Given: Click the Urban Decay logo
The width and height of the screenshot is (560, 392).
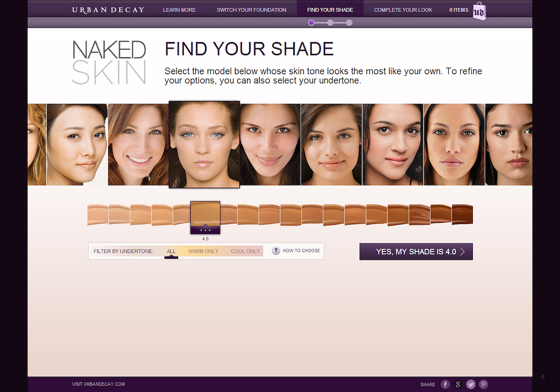Looking at the screenshot, I should 108,10.
